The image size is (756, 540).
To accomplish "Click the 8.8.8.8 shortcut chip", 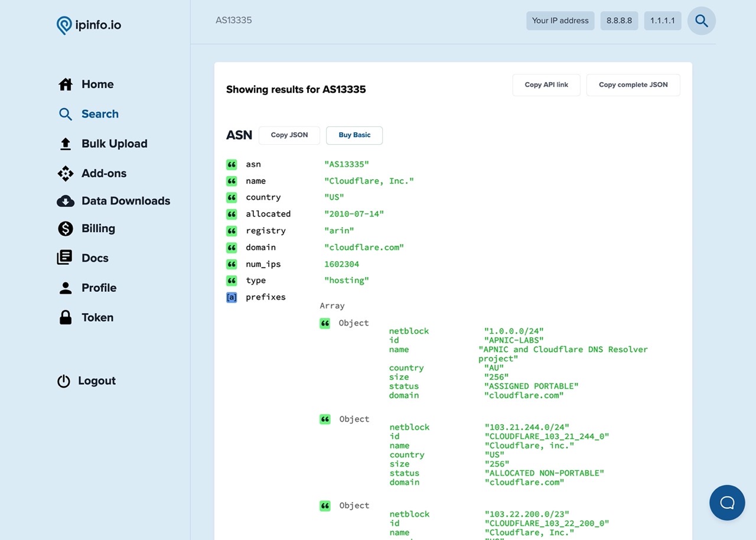I will (619, 21).
